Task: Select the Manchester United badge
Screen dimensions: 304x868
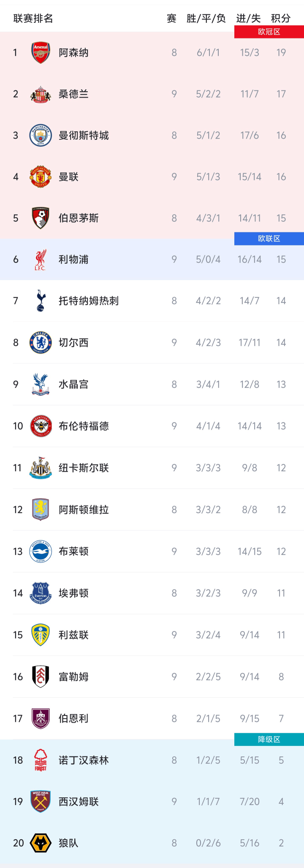Action: pyautogui.click(x=41, y=177)
